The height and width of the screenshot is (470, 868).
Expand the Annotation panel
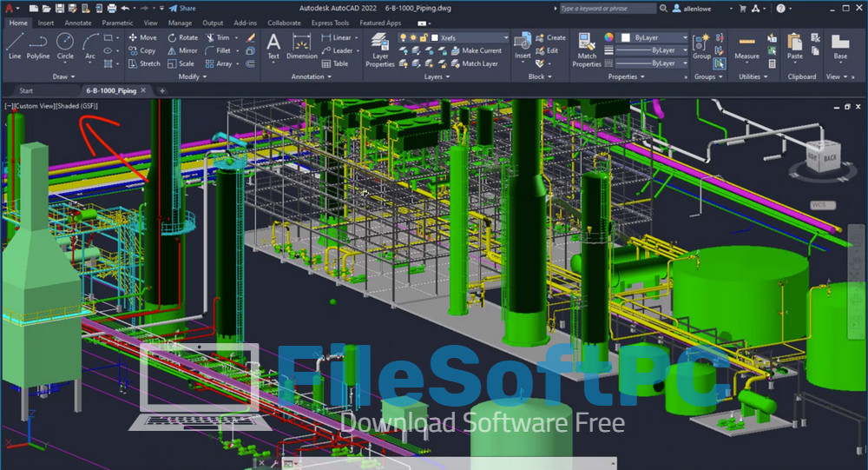tap(311, 76)
